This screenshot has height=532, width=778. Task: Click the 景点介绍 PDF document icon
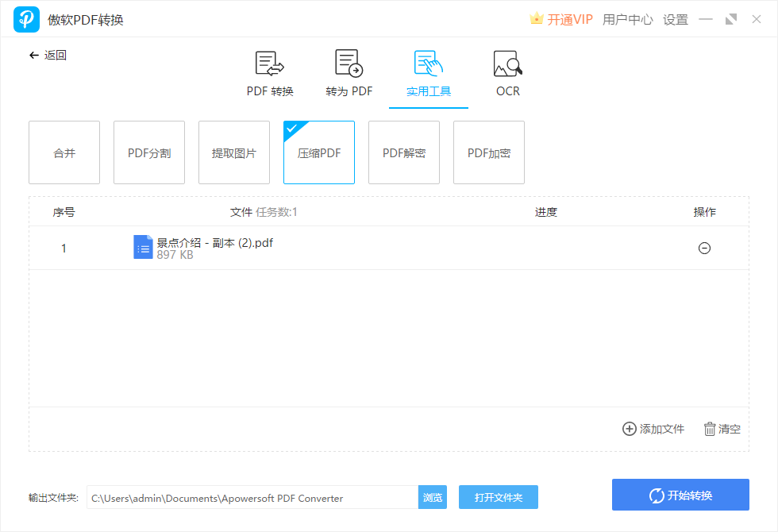tap(143, 247)
